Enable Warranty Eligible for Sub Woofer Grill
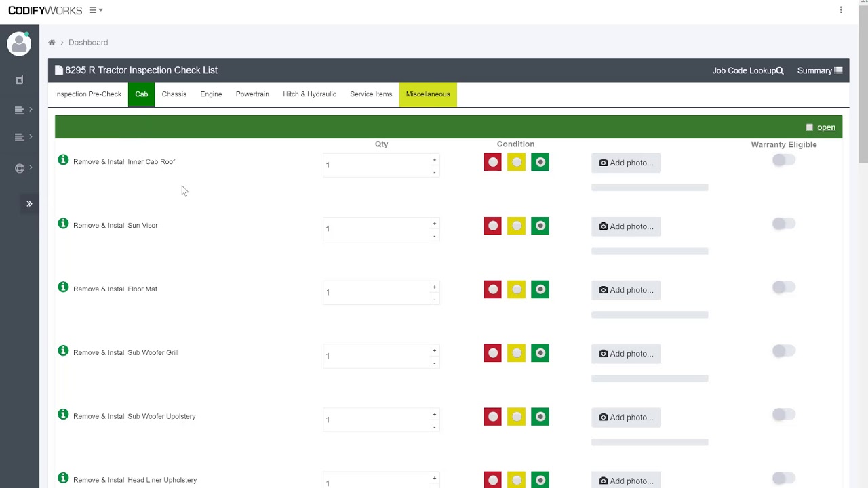Screen dimensions: 868x488 [x=784, y=351]
